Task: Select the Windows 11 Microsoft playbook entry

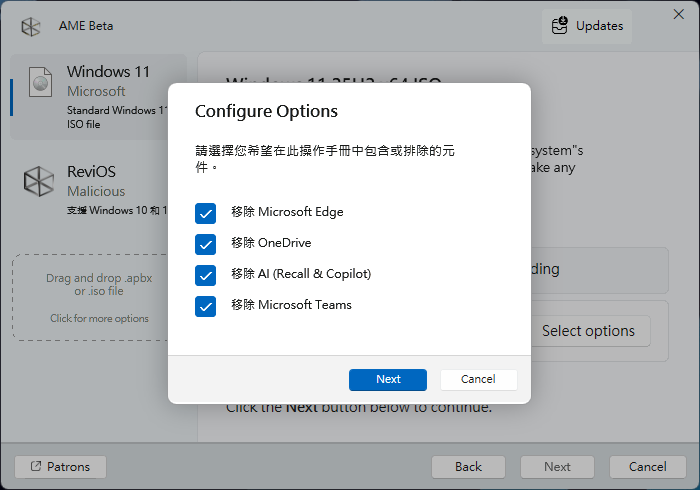Action: click(100, 96)
